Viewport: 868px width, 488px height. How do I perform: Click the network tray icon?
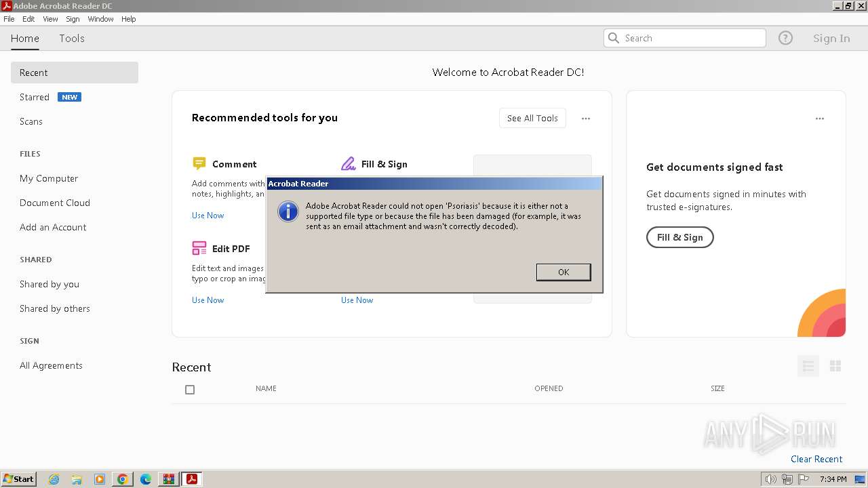pyautogui.click(x=787, y=479)
